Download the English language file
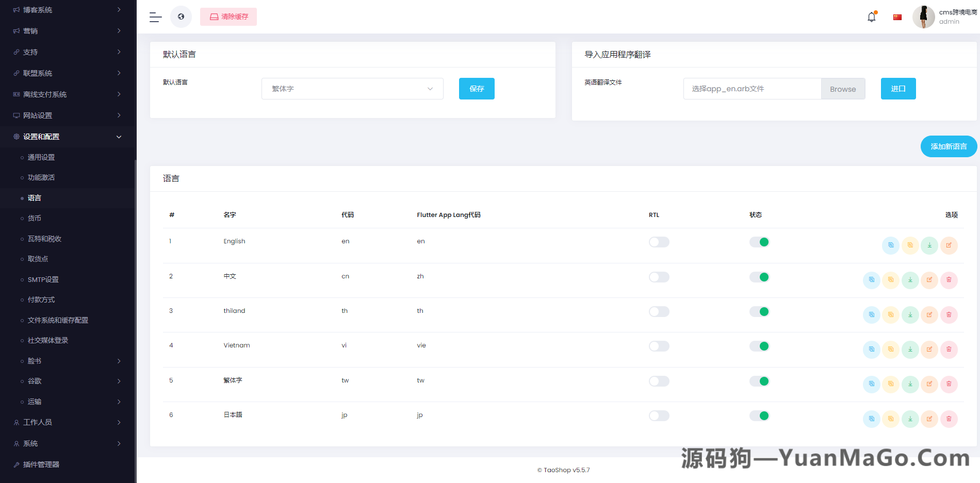This screenshot has width=980, height=483. tap(929, 245)
